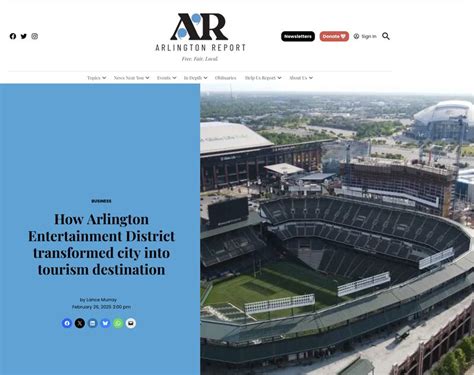Expand the About Us menu
This screenshot has height=375, width=474.
301,78
